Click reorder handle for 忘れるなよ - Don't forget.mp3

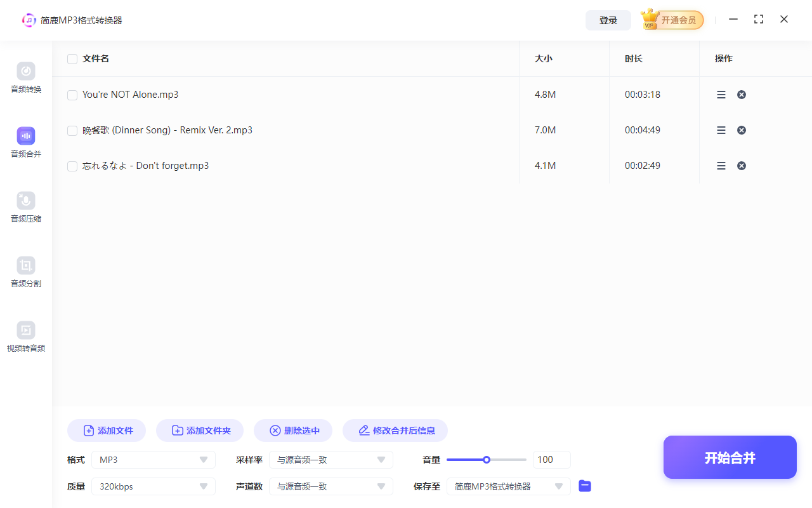[721, 166]
